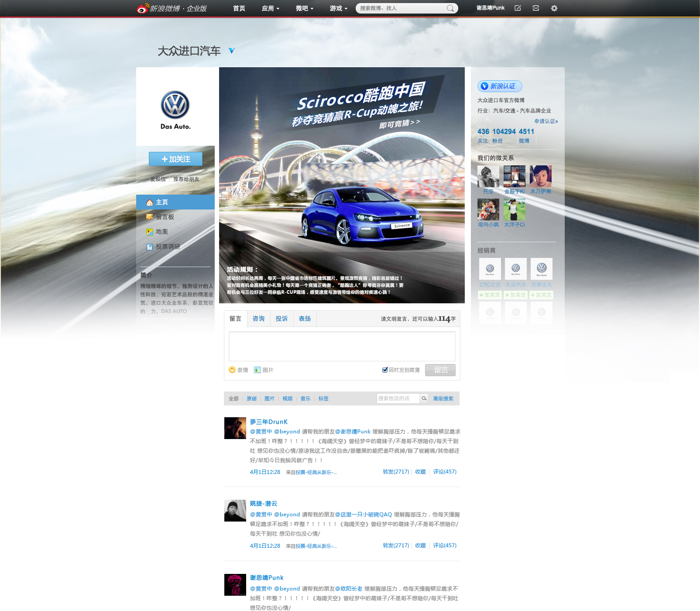This screenshot has height=611, width=700.
Task: Open the 喵呜小飒 avatar
Action: 488,209
